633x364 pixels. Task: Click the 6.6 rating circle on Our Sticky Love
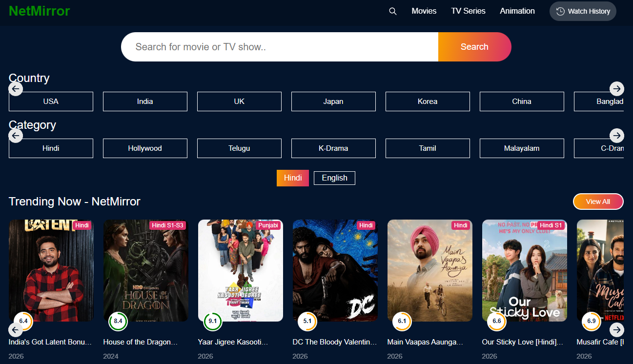pos(497,321)
